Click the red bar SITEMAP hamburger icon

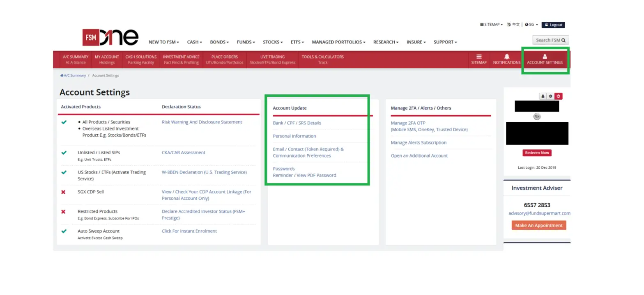[x=479, y=56]
